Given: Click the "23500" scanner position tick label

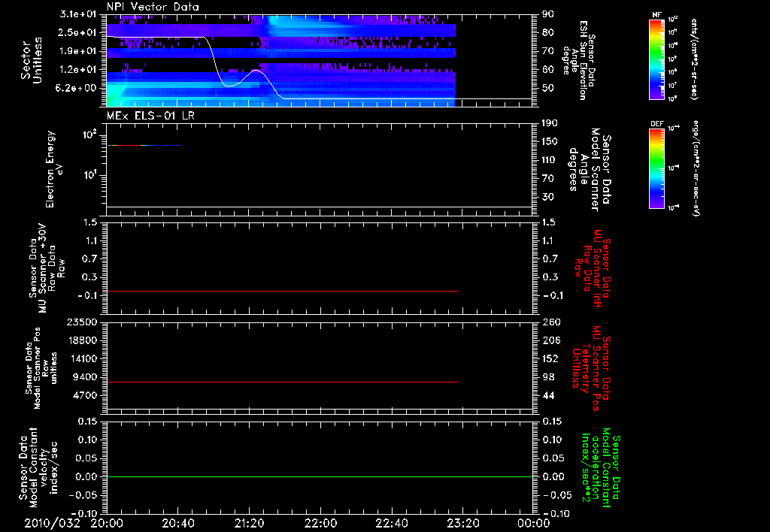Looking at the screenshot, I should pos(81,322).
